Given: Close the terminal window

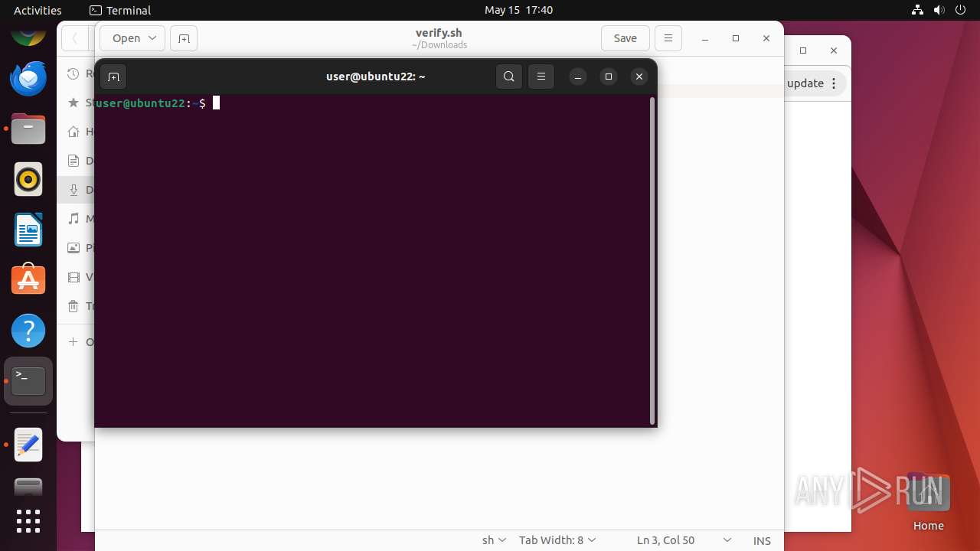Looking at the screenshot, I should [x=639, y=77].
